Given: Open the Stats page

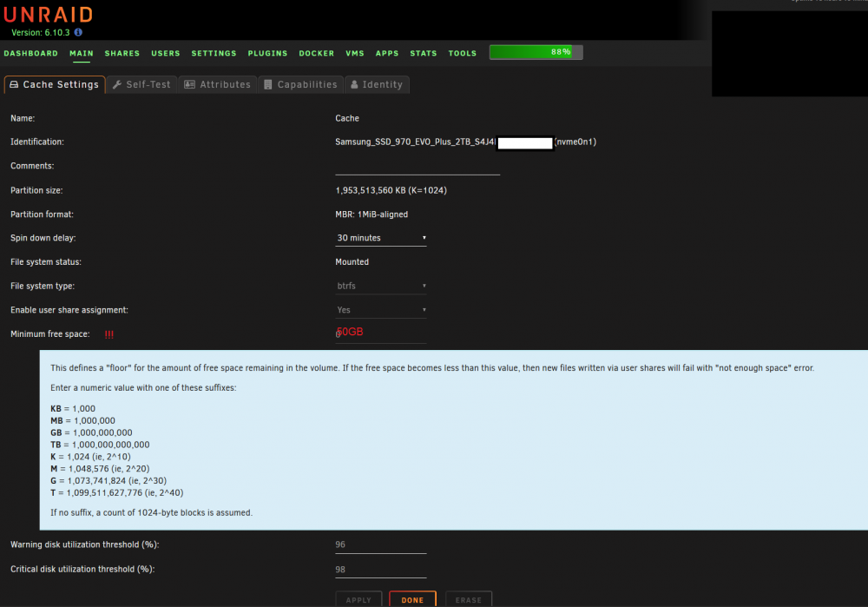Looking at the screenshot, I should pyautogui.click(x=424, y=53).
